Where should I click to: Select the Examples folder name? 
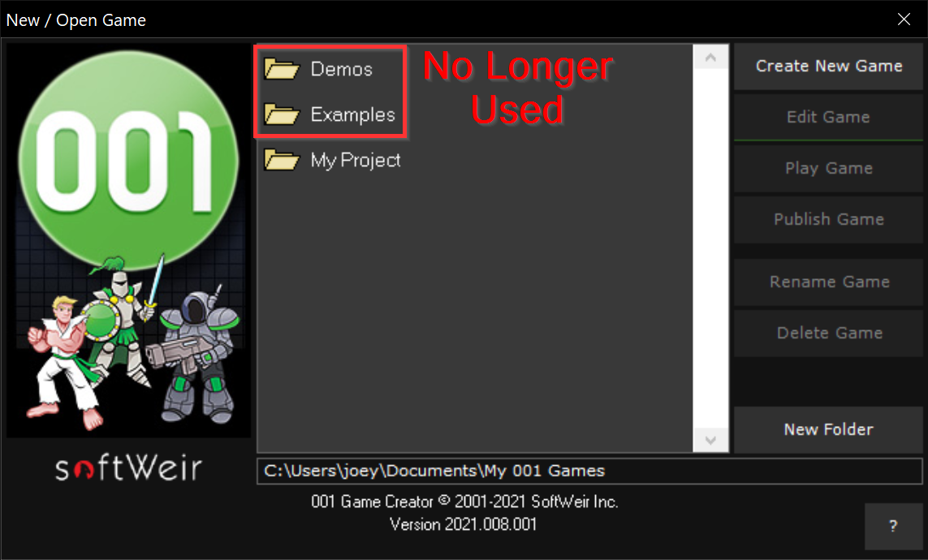pos(352,114)
